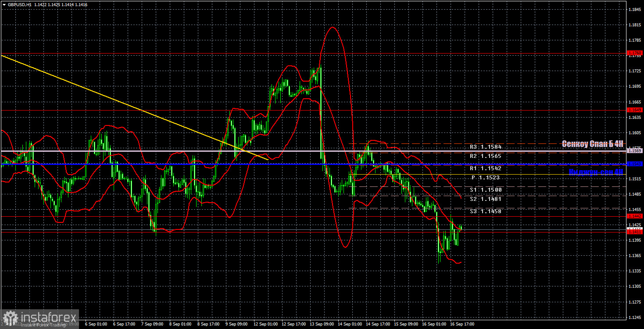Click the blue 1.1543 Kijun price tag
Image resolution: width=644 pixels, height=329 pixels.
point(635,164)
